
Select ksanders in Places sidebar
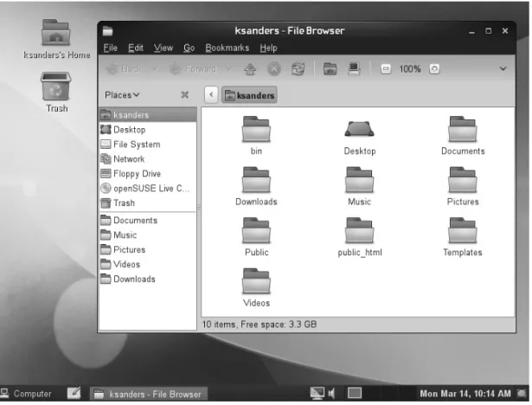[148, 115]
